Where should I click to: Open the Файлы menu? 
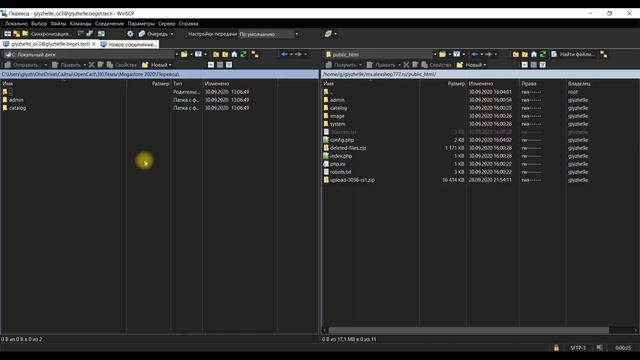(x=58, y=24)
